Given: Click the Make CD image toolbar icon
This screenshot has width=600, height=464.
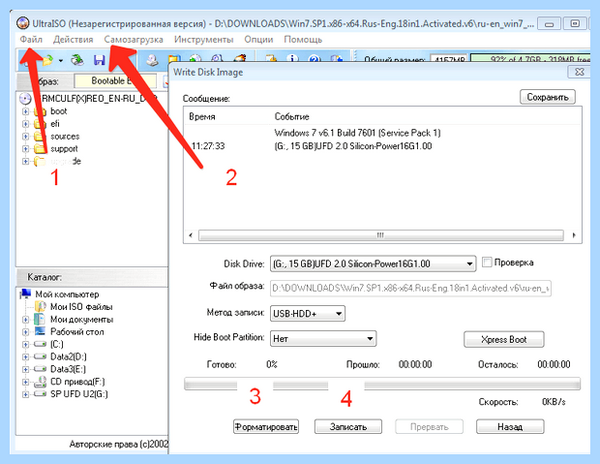Looking at the screenshot, I should [x=152, y=60].
